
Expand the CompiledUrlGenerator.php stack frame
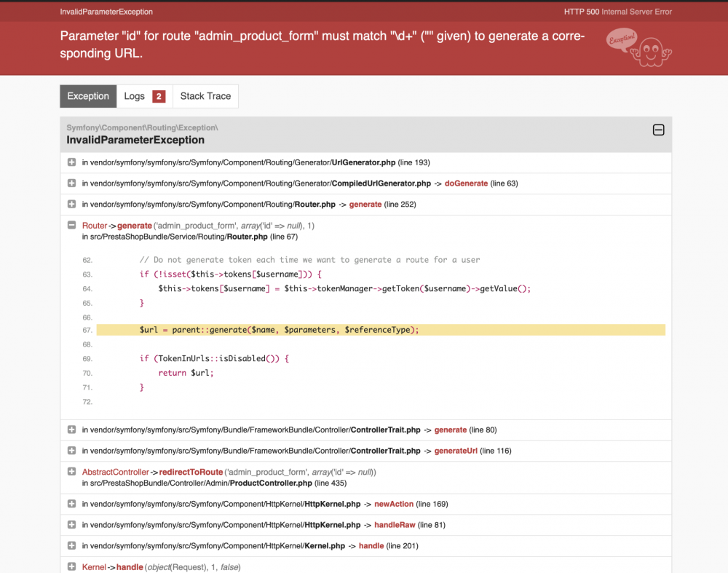71,183
